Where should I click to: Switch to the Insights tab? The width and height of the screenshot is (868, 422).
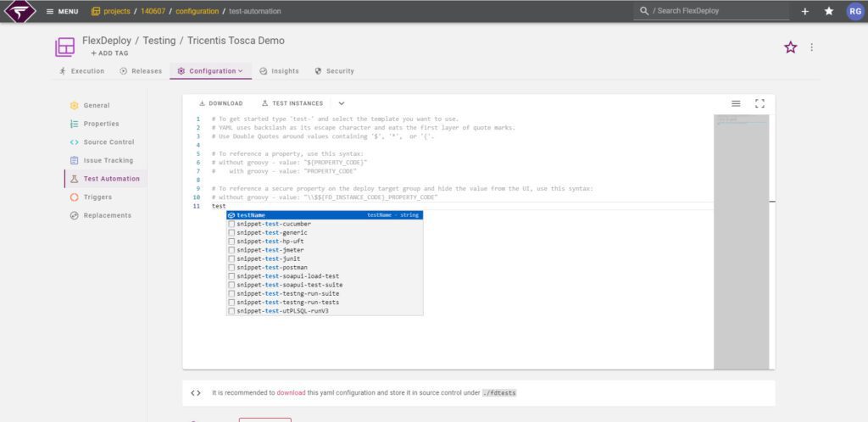pyautogui.click(x=279, y=71)
